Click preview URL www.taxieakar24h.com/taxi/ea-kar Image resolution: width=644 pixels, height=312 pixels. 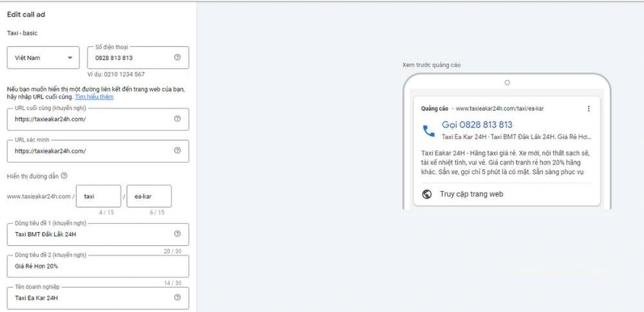500,108
